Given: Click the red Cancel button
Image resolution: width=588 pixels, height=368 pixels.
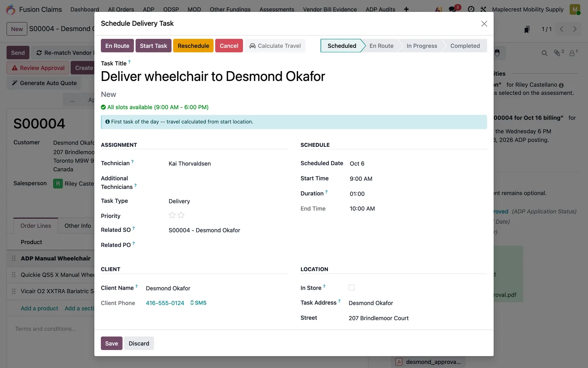Looking at the screenshot, I should (x=229, y=46).
